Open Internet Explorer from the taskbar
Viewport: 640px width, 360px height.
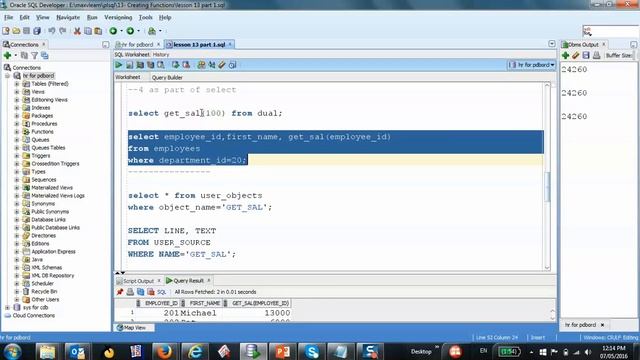tap(195, 351)
